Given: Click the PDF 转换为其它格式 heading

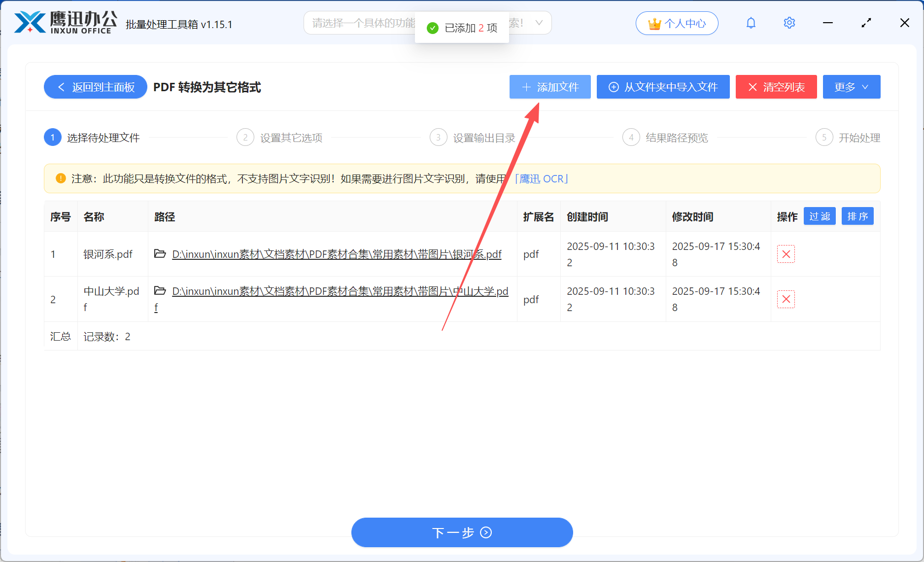Looking at the screenshot, I should (x=207, y=87).
